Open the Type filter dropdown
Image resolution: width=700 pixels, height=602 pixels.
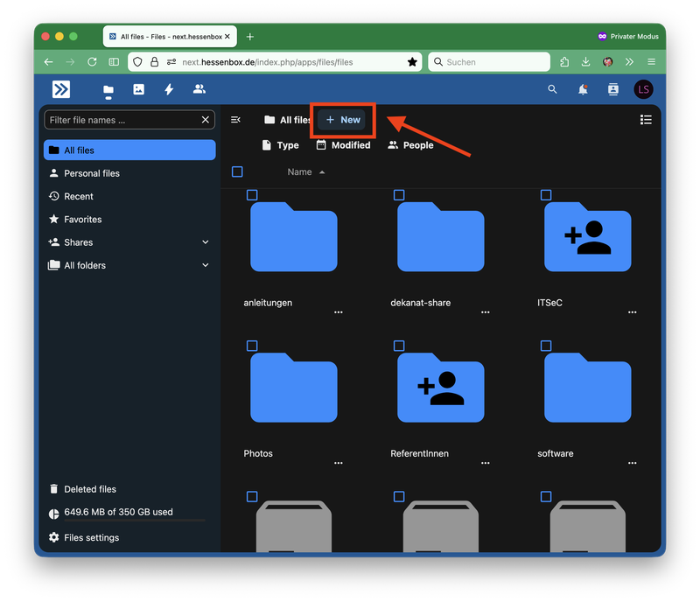[280, 145]
